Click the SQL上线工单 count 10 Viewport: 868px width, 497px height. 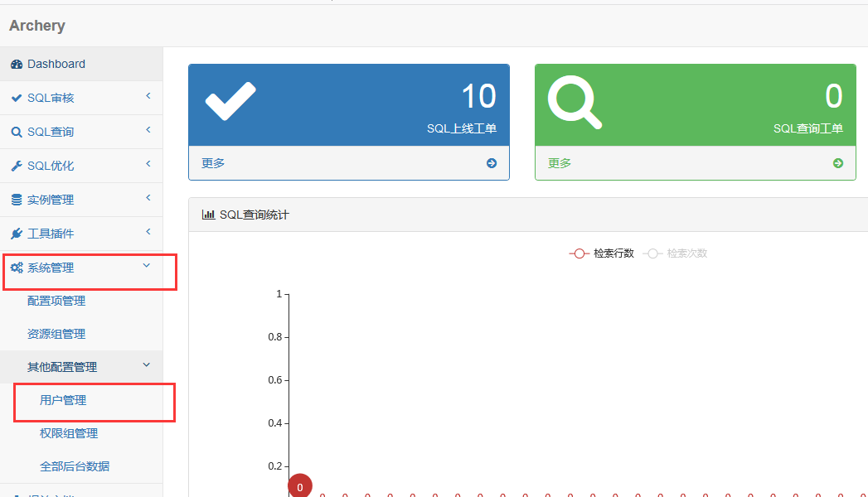[479, 96]
